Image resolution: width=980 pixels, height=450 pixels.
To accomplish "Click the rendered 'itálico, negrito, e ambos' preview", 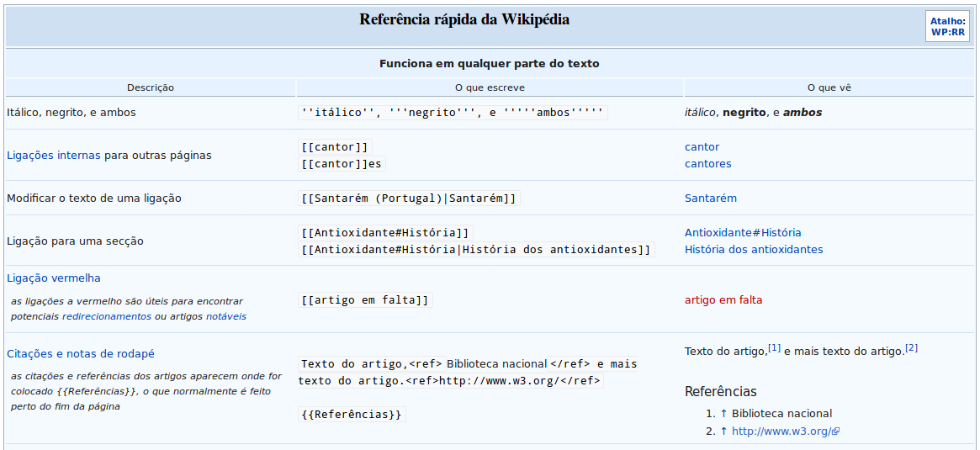I will (x=753, y=113).
